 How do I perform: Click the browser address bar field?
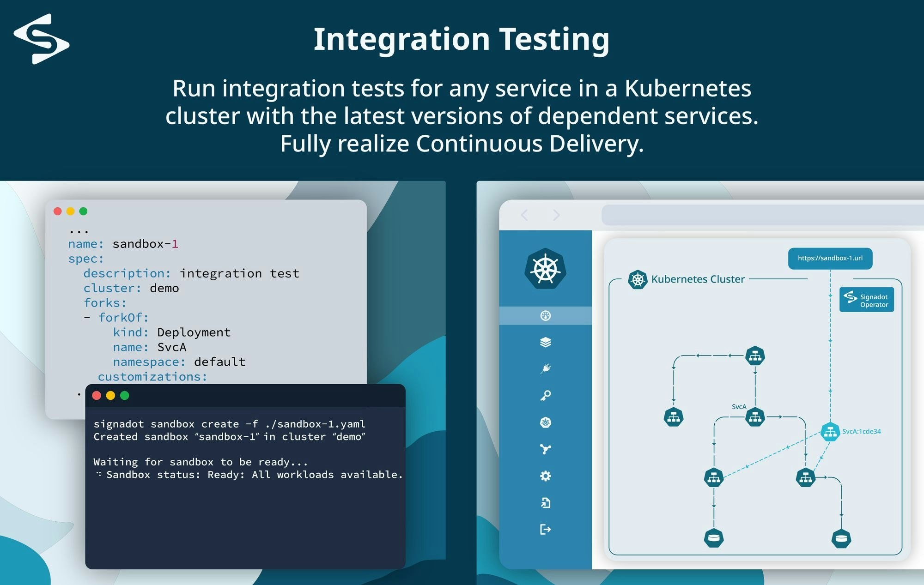(x=762, y=215)
